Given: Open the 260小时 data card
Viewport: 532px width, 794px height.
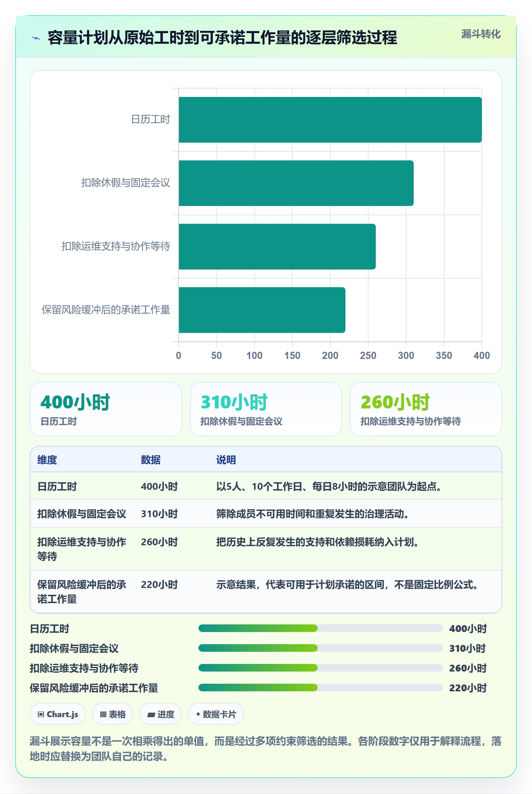Looking at the screenshot, I should point(426,409).
